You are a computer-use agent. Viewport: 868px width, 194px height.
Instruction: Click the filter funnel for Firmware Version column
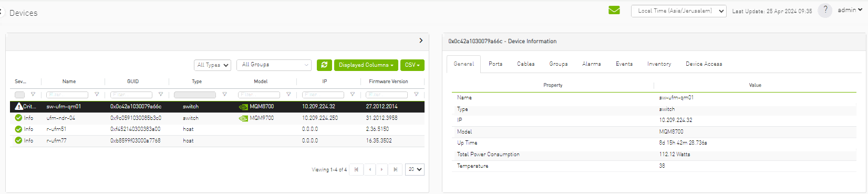click(416, 95)
